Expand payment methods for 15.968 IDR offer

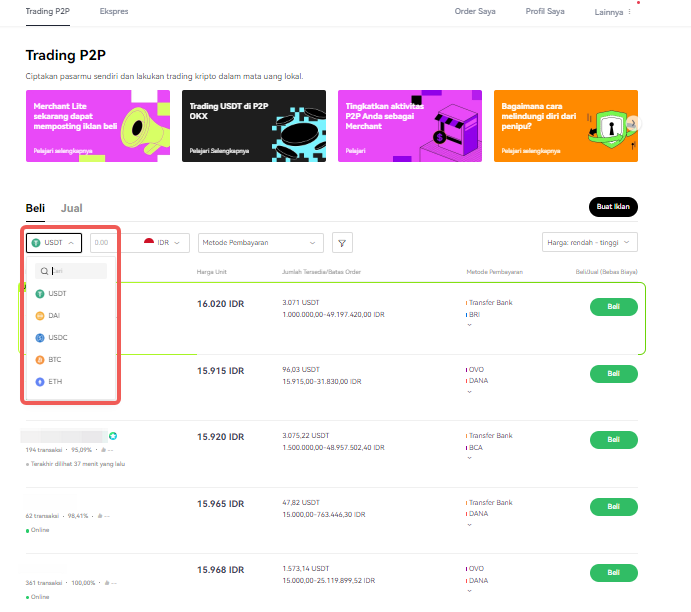click(469, 591)
